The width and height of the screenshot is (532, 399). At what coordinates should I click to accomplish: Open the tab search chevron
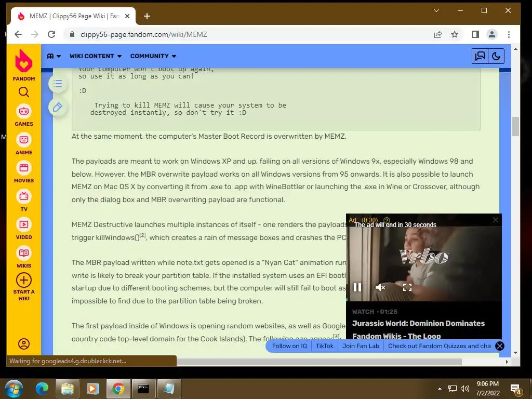[x=436, y=10]
